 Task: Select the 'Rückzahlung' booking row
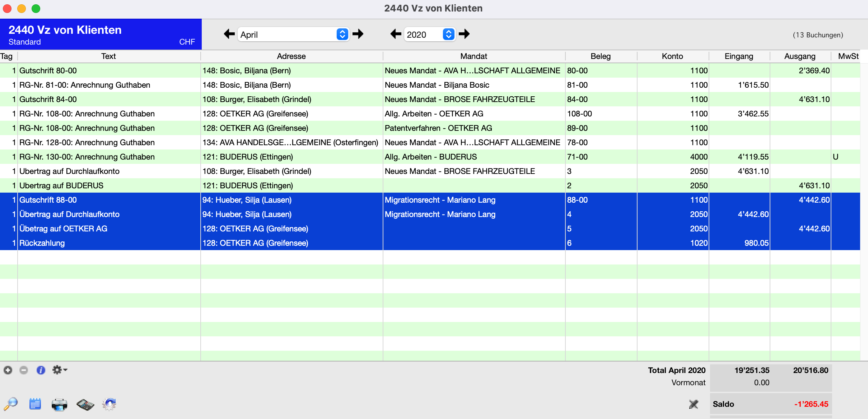(x=430, y=243)
